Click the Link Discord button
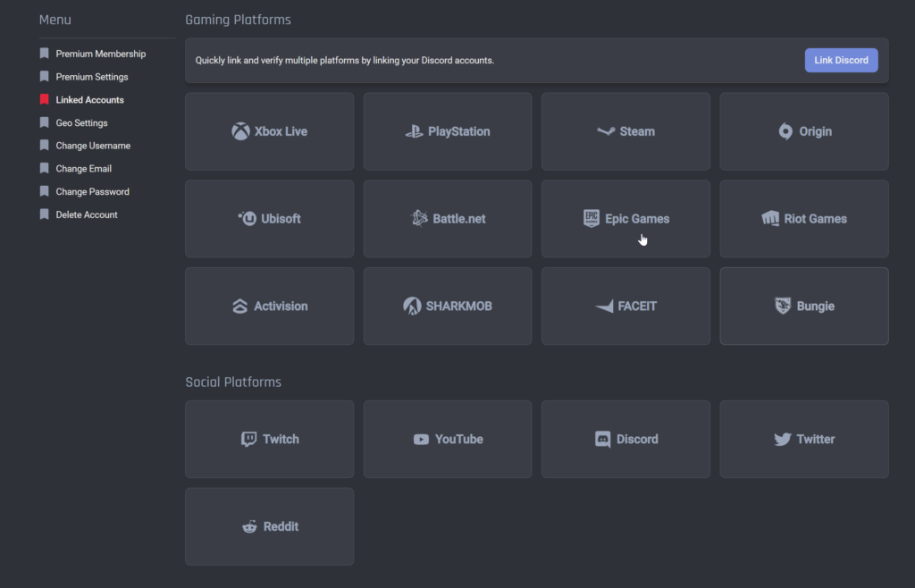 pos(841,60)
